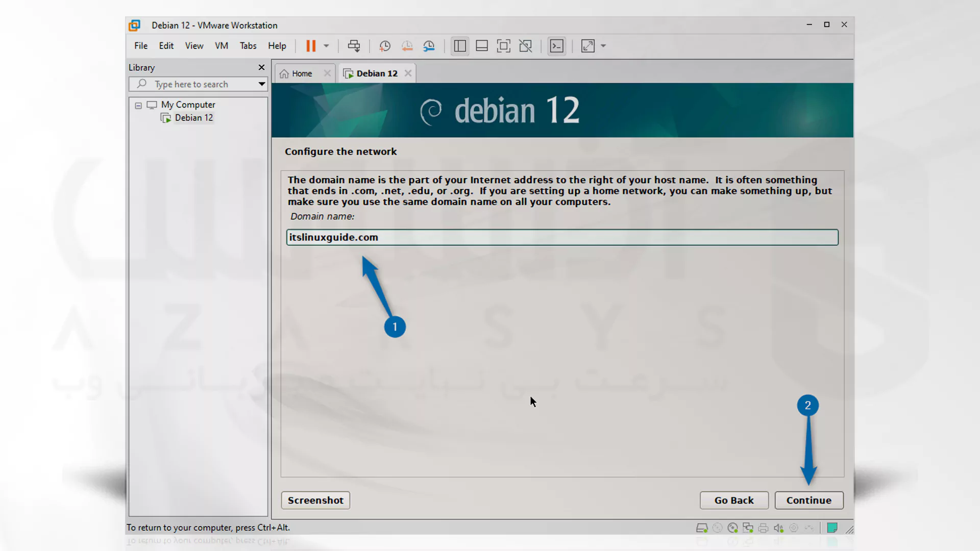This screenshot has width=980, height=551.
Task: Select My Computer in the library
Action: click(x=188, y=105)
